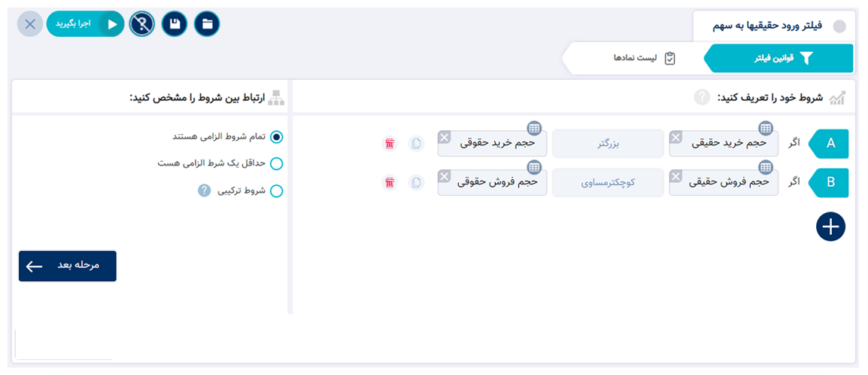Open the بزرگتر operator dropdown
Screen dimensions: 868x375
(608, 144)
